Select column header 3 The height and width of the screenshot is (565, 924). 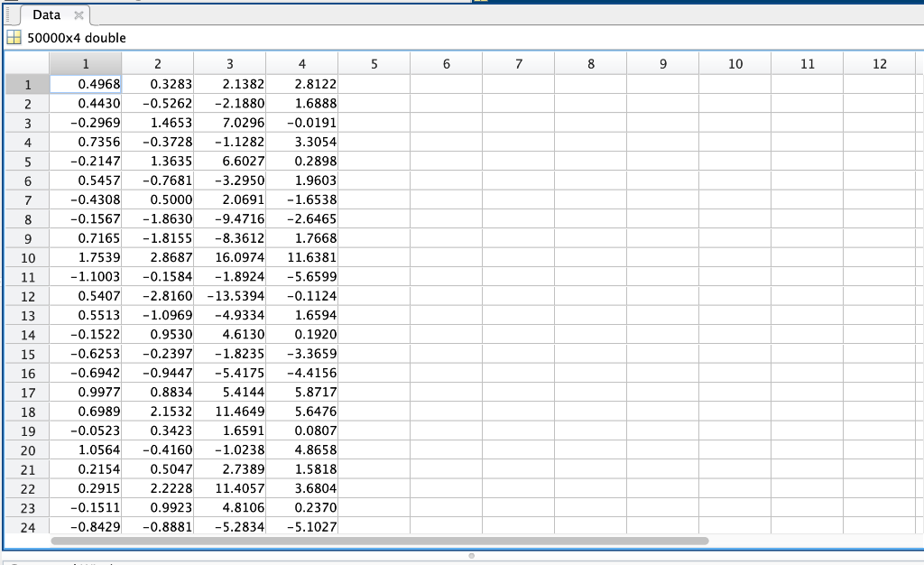(230, 63)
